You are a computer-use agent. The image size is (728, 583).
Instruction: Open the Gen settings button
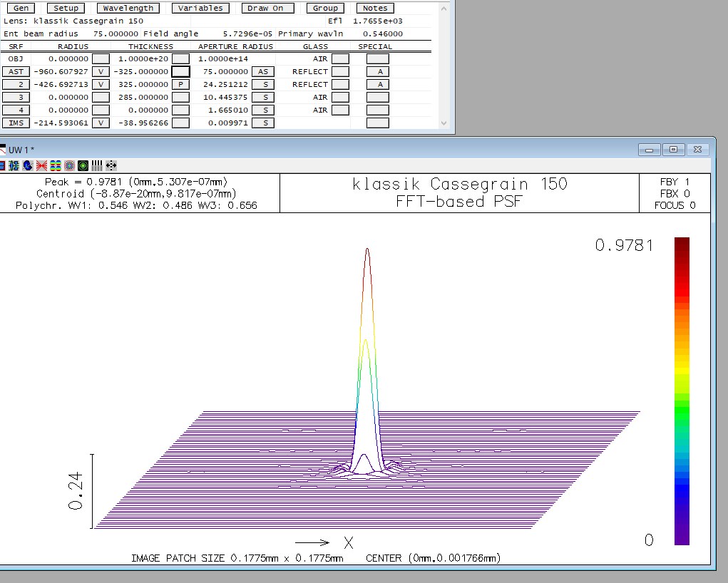[x=21, y=8]
